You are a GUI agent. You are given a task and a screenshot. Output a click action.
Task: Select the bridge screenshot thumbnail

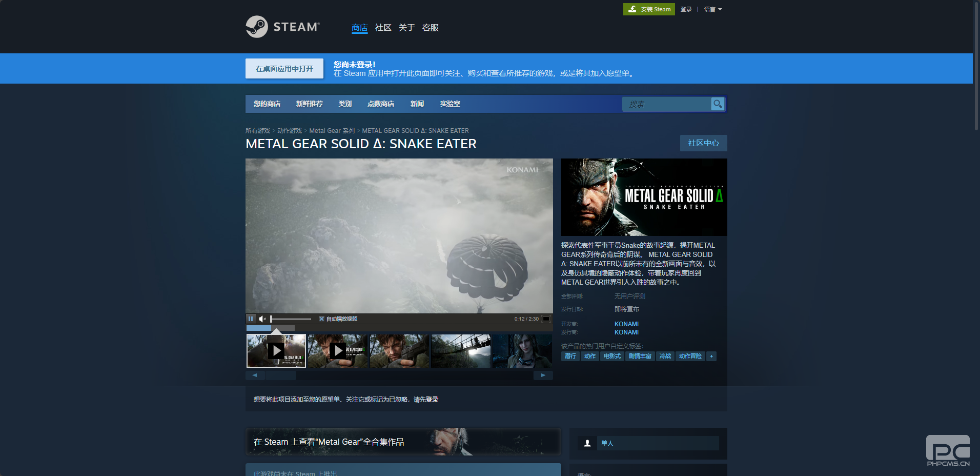[x=461, y=351]
